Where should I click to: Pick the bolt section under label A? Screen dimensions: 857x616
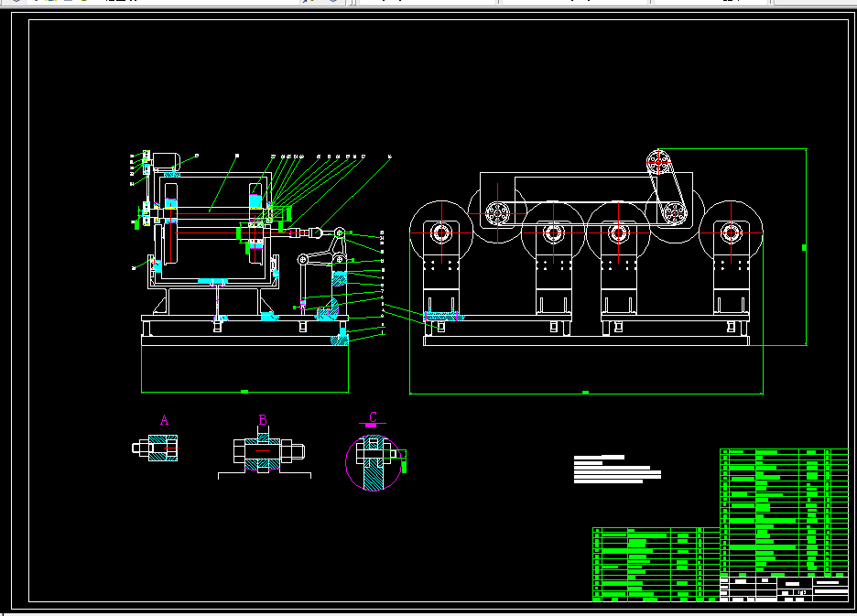[x=156, y=448]
